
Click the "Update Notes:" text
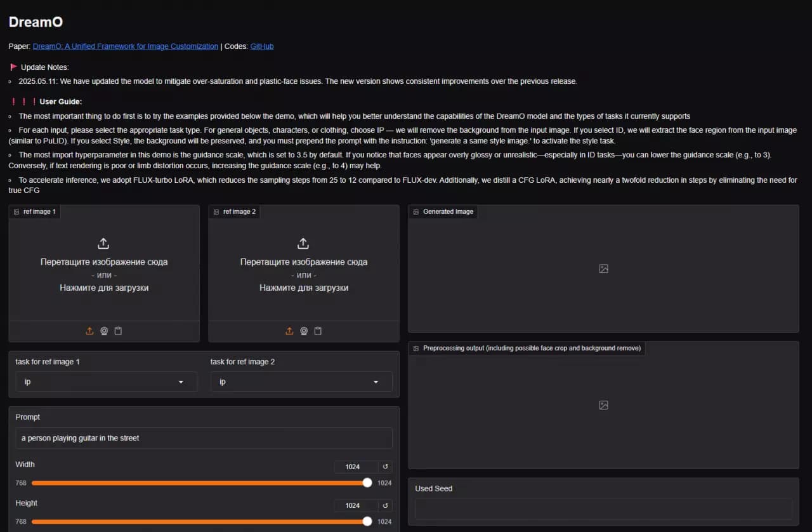tap(45, 67)
